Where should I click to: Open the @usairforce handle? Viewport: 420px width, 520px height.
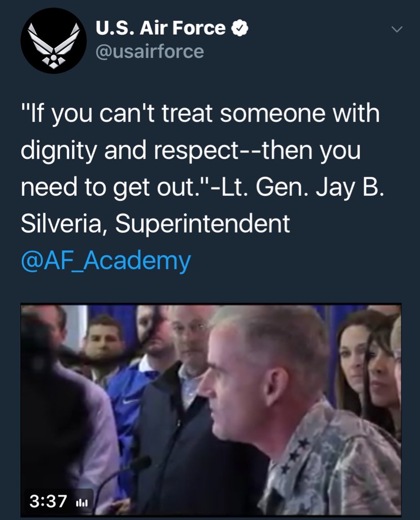pyautogui.click(x=150, y=52)
